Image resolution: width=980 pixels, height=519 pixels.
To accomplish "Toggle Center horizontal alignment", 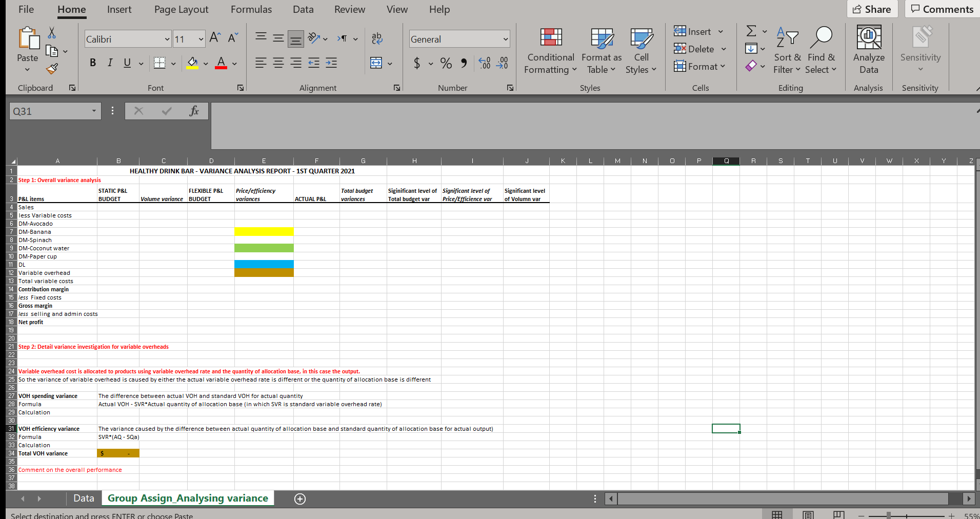I will click(x=278, y=63).
